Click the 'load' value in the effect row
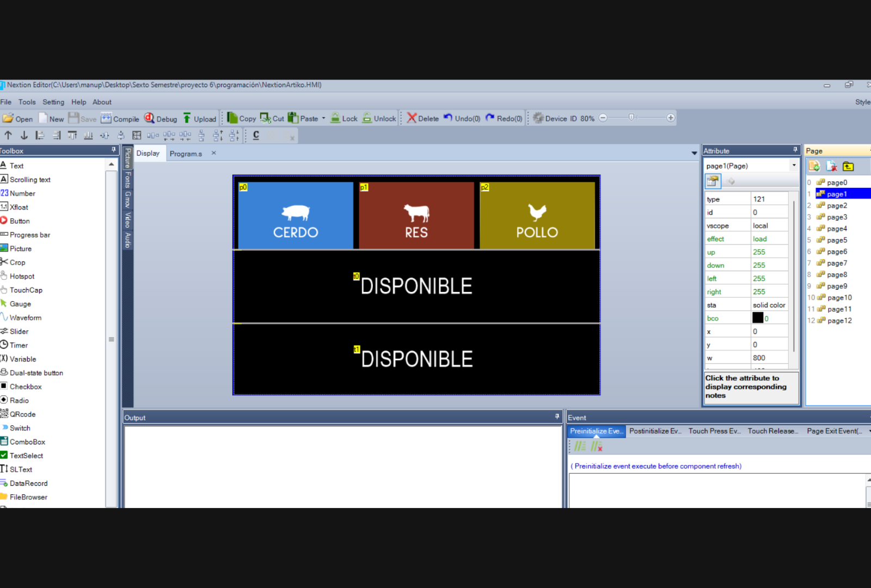This screenshot has height=588, width=871. click(x=769, y=239)
